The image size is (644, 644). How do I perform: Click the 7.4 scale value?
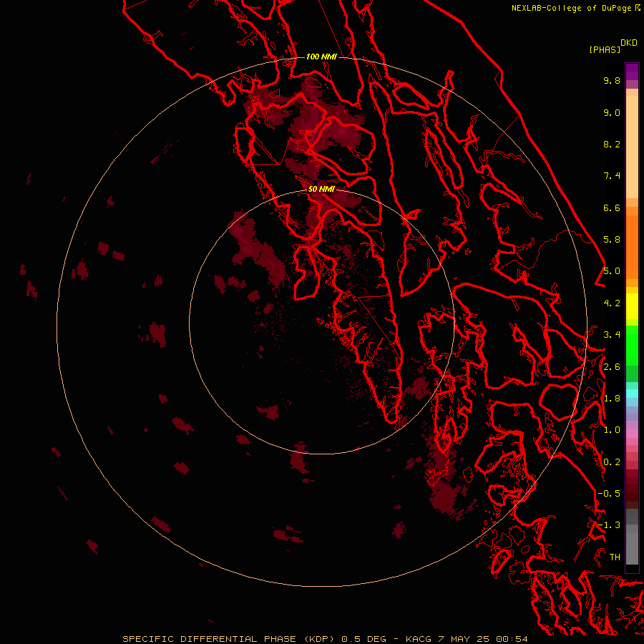tap(612, 176)
